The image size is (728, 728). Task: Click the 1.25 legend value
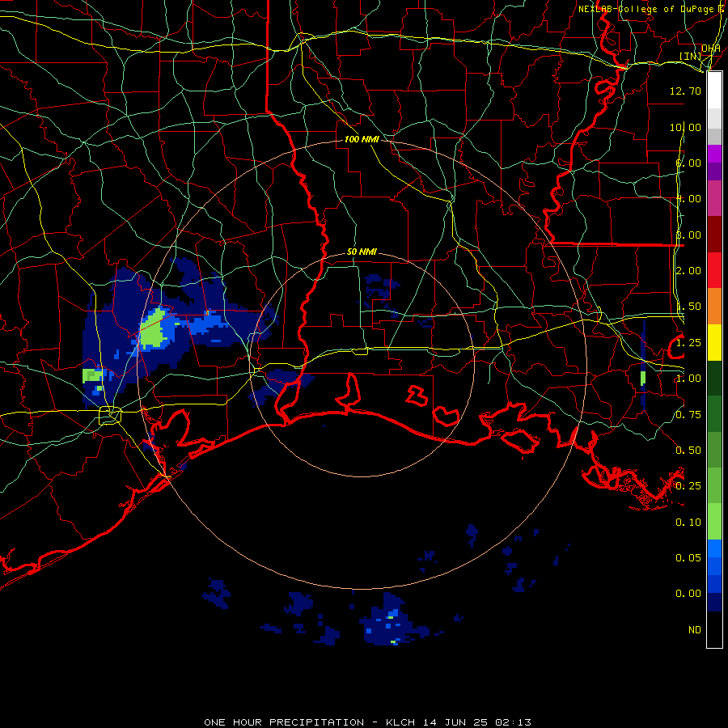coord(688,343)
